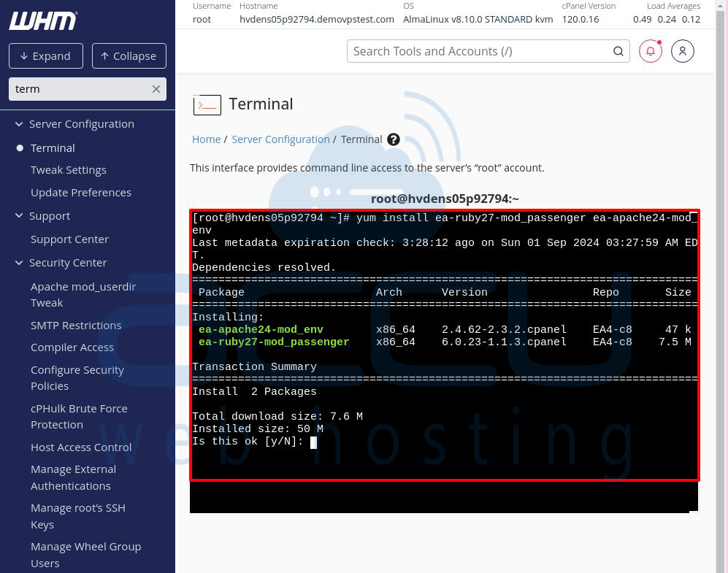
Task: Click the ea-apache24-mod_env package name
Action: click(261, 329)
